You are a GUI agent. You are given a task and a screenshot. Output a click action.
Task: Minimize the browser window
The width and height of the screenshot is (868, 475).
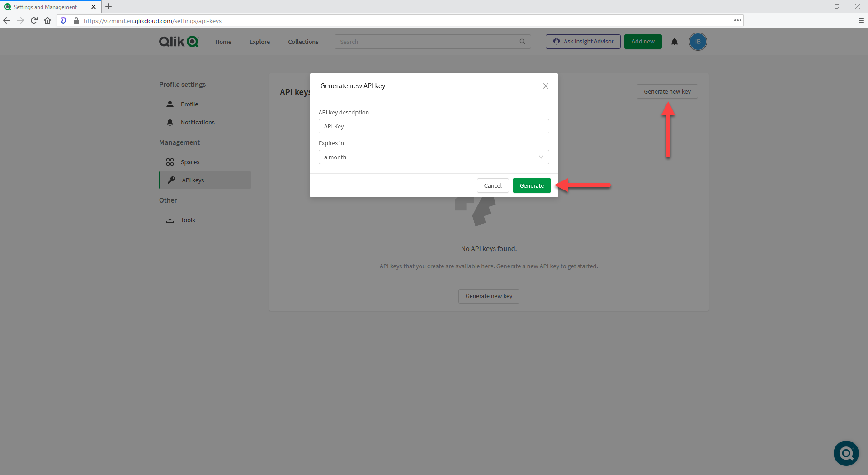click(x=816, y=6)
